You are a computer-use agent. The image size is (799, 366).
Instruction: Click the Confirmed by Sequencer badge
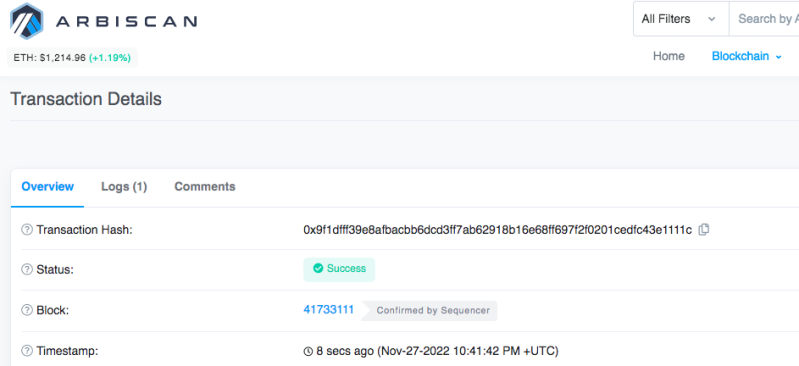pyautogui.click(x=429, y=310)
